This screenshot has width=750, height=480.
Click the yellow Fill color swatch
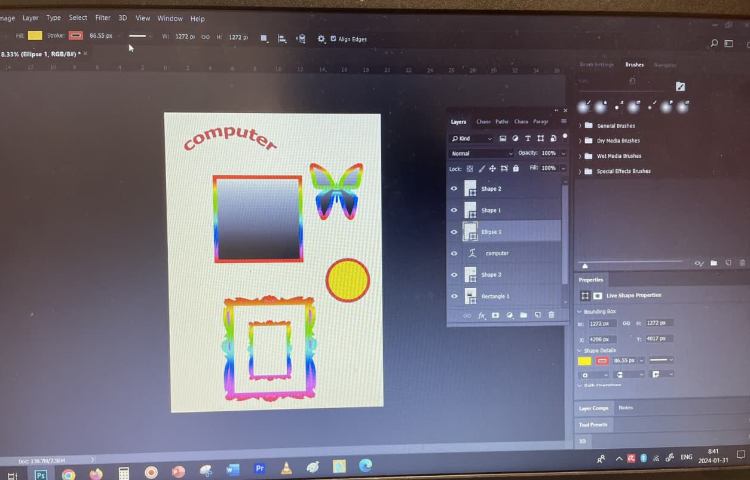pos(35,36)
